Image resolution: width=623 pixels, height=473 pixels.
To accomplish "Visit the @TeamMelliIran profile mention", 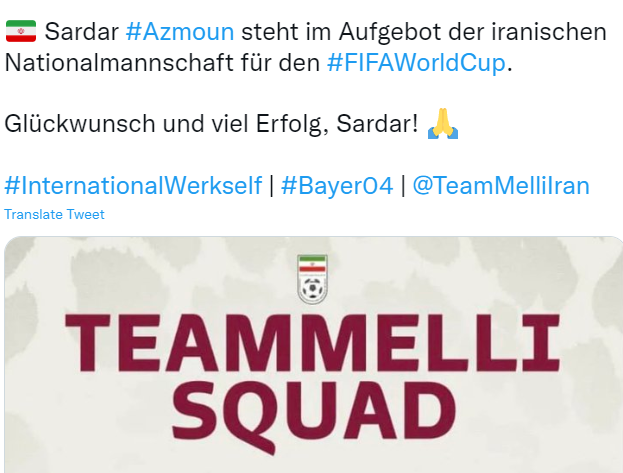I will pyautogui.click(x=501, y=185).
